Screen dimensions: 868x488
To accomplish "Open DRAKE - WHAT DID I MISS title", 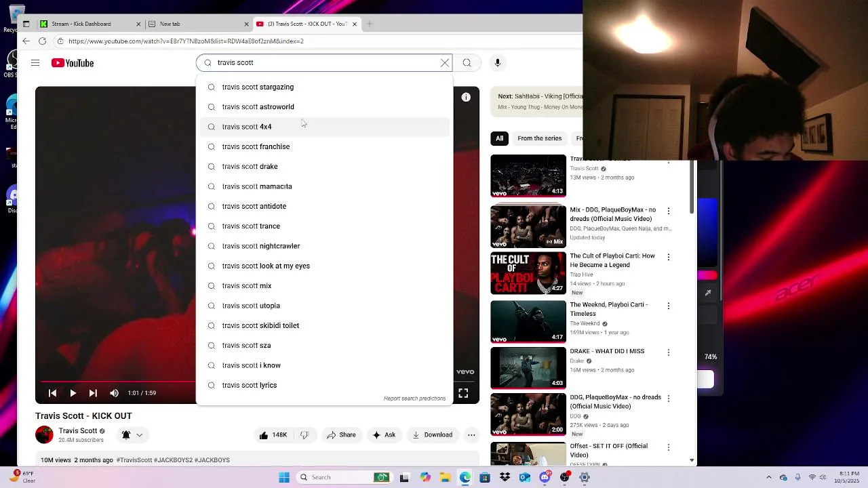I will click(x=607, y=351).
